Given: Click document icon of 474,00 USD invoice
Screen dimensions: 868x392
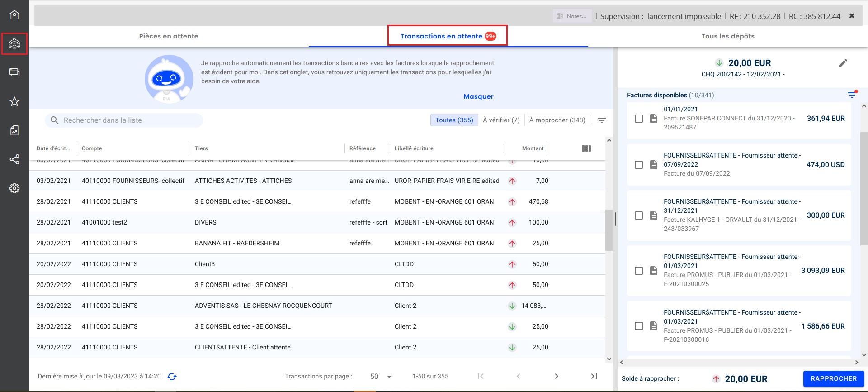Looking at the screenshot, I should 654,165.
